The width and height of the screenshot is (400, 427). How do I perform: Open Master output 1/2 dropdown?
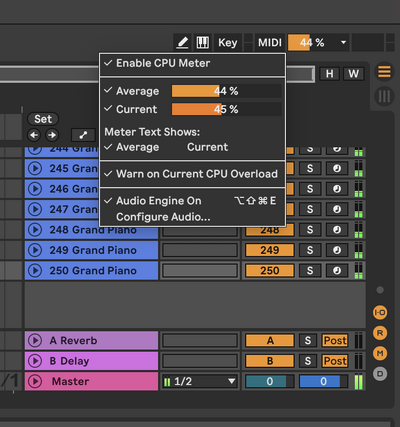(200, 381)
